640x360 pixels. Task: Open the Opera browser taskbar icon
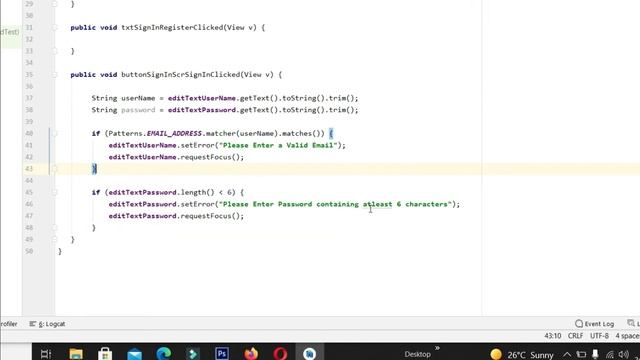pos(280,353)
